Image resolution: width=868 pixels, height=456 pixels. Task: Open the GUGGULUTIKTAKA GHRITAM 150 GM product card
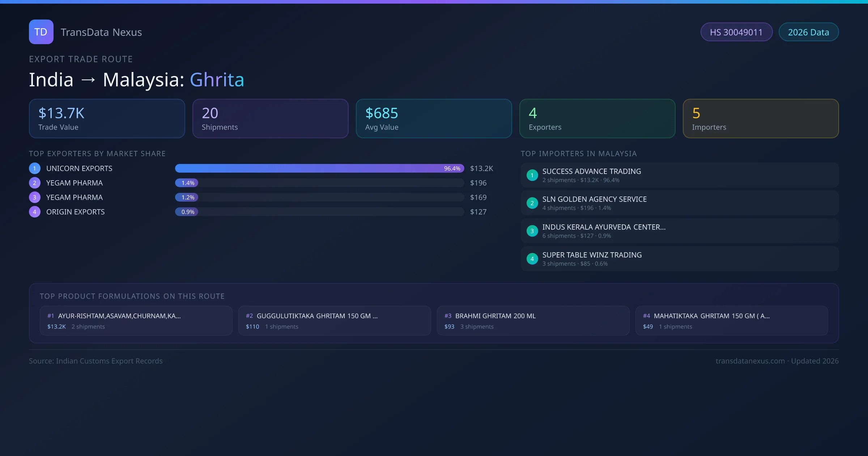[x=334, y=321]
